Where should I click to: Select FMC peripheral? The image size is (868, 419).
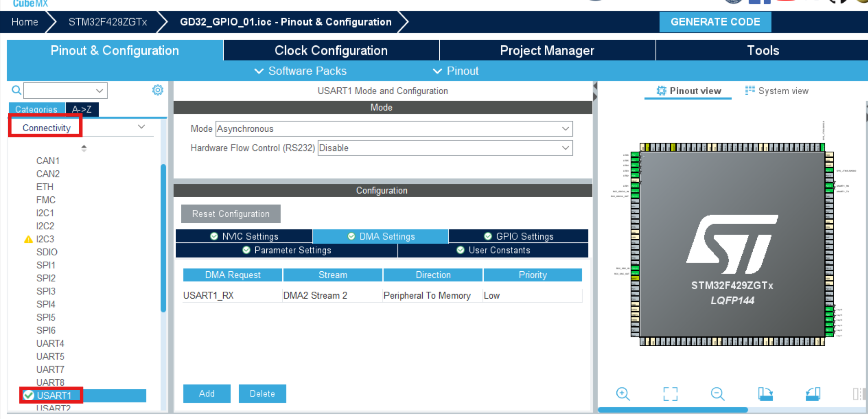click(x=46, y=200)
